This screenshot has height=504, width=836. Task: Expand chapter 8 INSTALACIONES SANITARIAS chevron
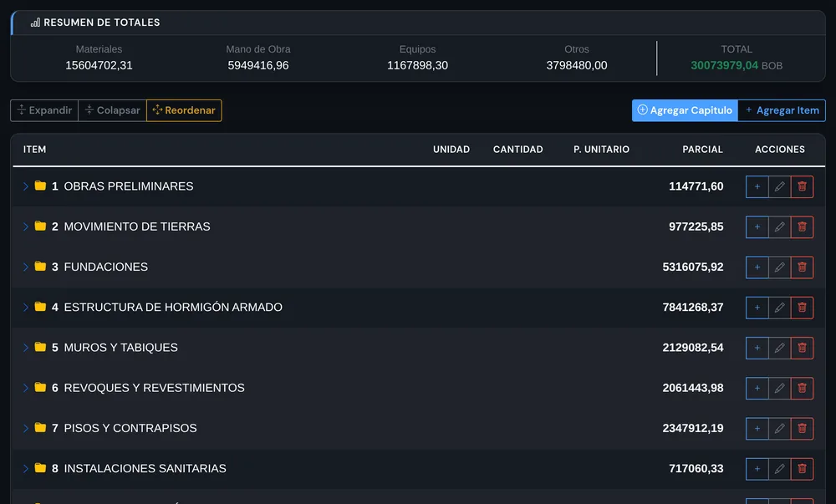pos(26,469)
